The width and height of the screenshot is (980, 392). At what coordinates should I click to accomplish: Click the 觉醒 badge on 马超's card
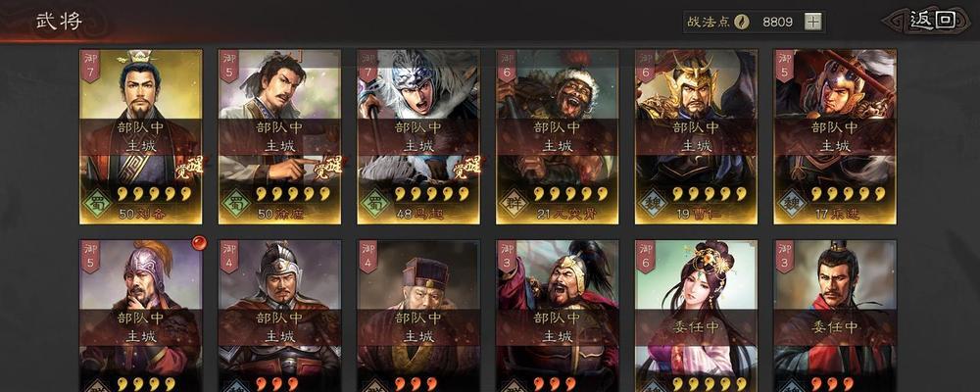[467, 167]
